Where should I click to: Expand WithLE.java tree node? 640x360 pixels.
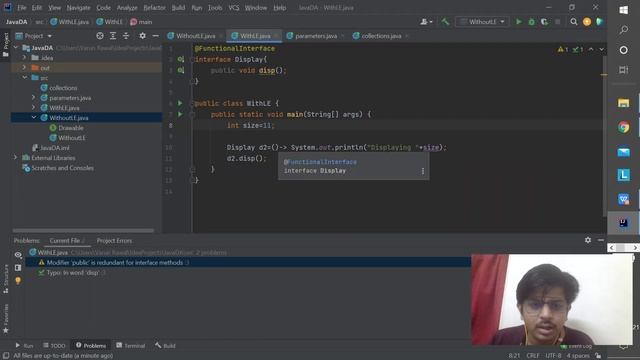[x=33, y=107]
